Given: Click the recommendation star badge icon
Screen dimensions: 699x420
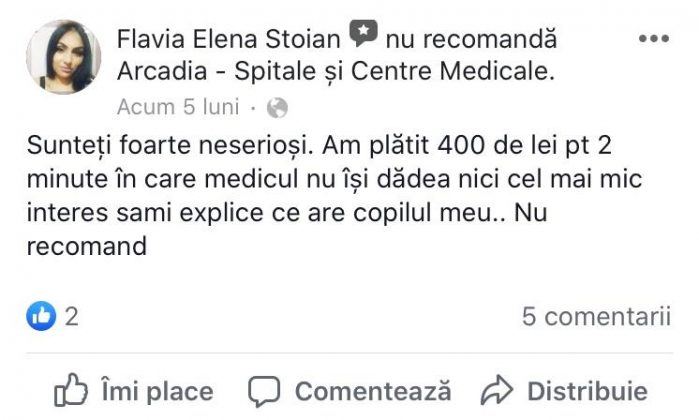Looking at the screenshot, I should point(363,33).
